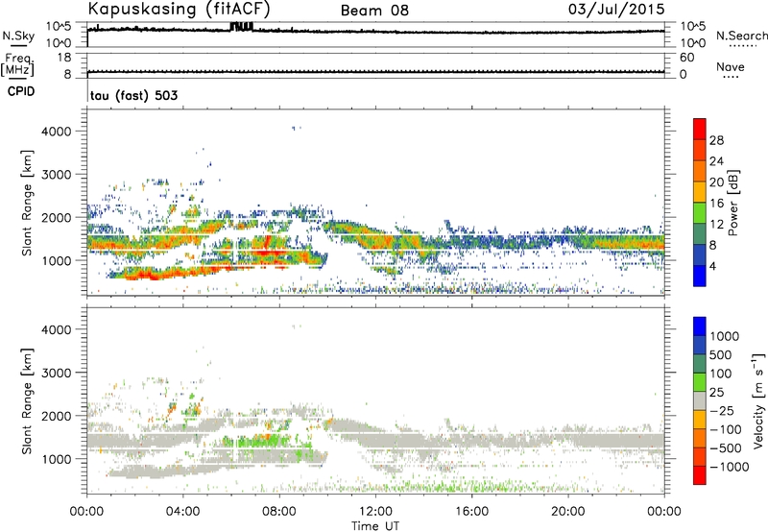This screenshot has width=768, height=532.
Task: Select the 2000 tick on velocity panel axis
Action: (56, 416)
